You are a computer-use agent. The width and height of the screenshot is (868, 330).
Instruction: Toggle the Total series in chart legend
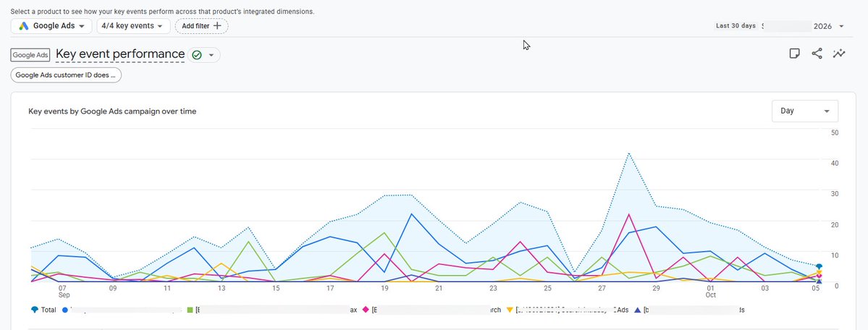tap(43, 310)
